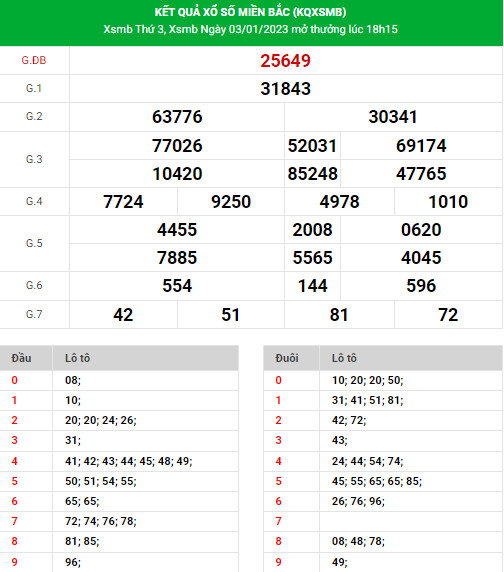Click the G.2 result 30341
The width and height of the screenshot is (504, 572).
(x=393, y=117)
